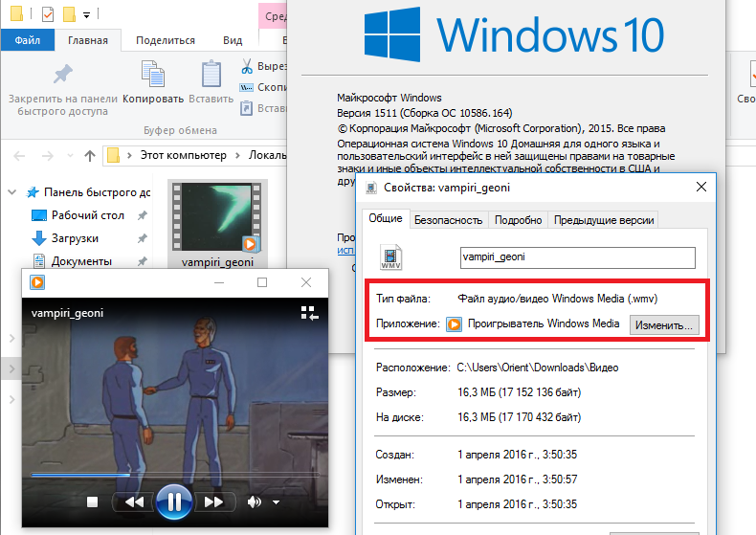Switch to the Безопасность tab

point(449,220)
